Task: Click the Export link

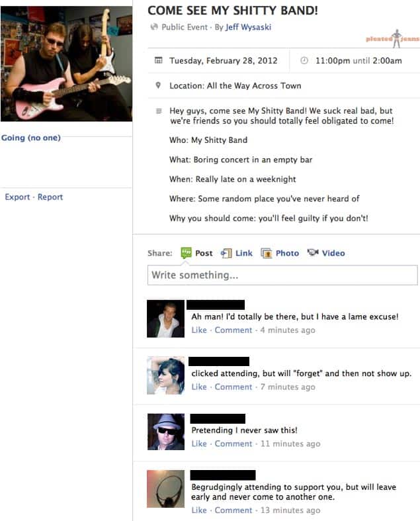Action: click(17, 197)
